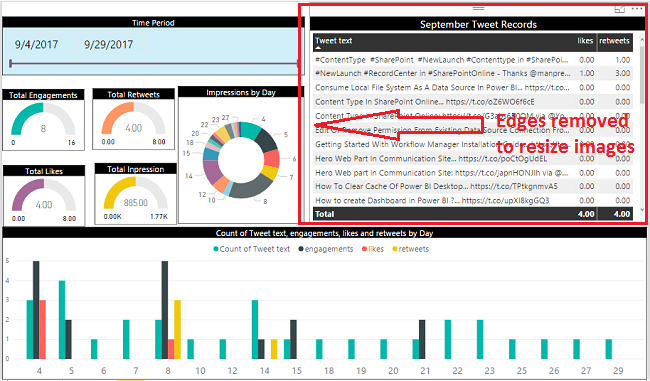650x381 pixels.
Task: Click the 'Impressions by Day' chart title
Action: pyautogui.click(x=241, y=92)
